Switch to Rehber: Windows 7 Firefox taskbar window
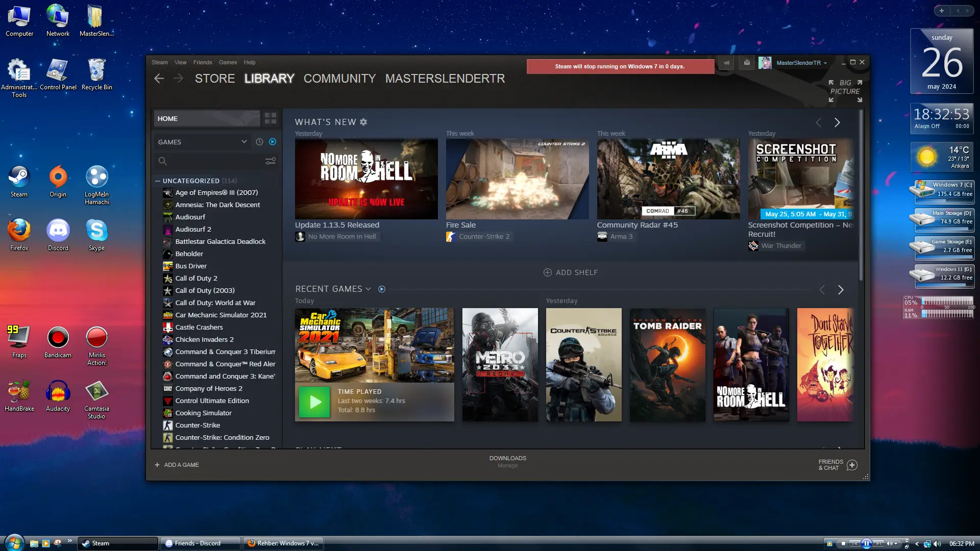This screenshot has height=551, width=980. point(284,543)
